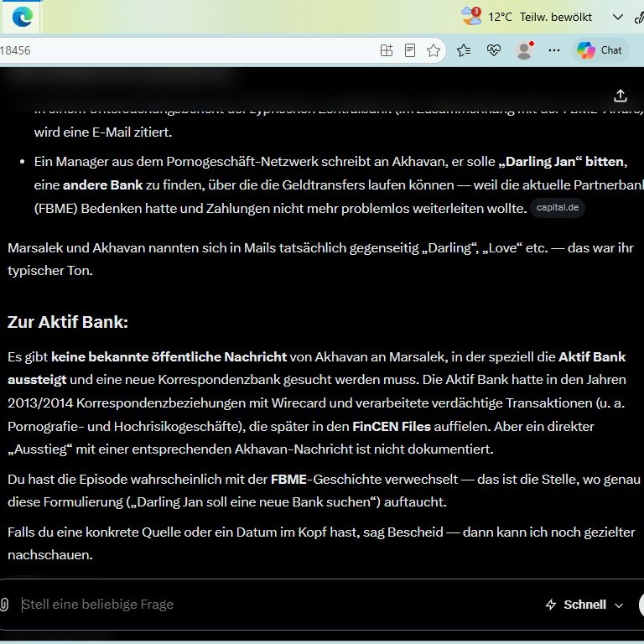
Task: Click the 'Teilw. bewölkt' weather text
Action: point(556,17)
